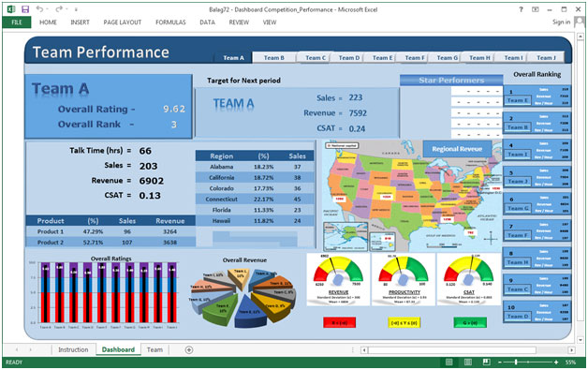Click the Star Performers header
This screenshot has height=370, width=588.
point(451,80)
